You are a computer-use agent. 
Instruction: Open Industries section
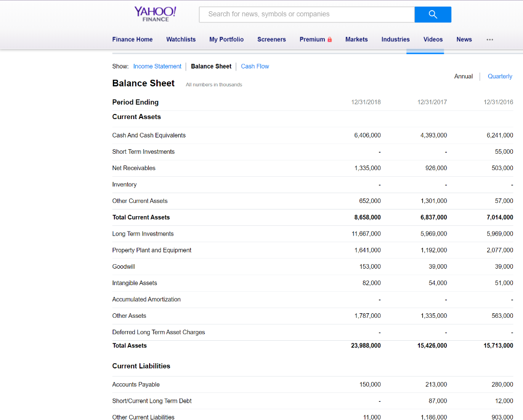pos(395,39)
